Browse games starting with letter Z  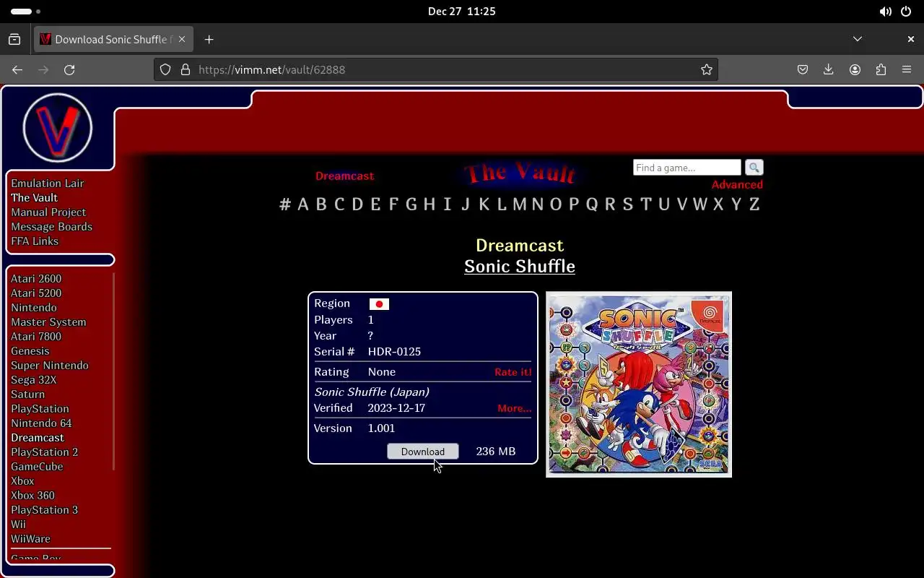point(754,204)
